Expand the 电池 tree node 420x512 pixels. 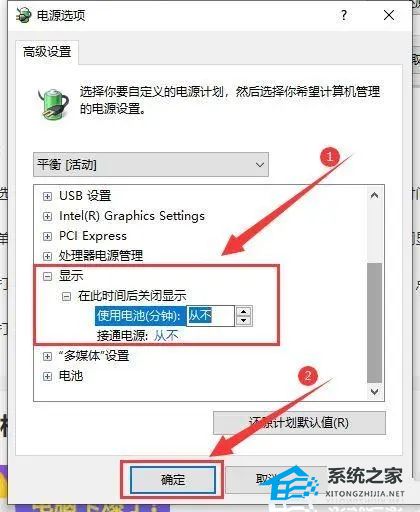pyautogui.click(x=47, y=376)
